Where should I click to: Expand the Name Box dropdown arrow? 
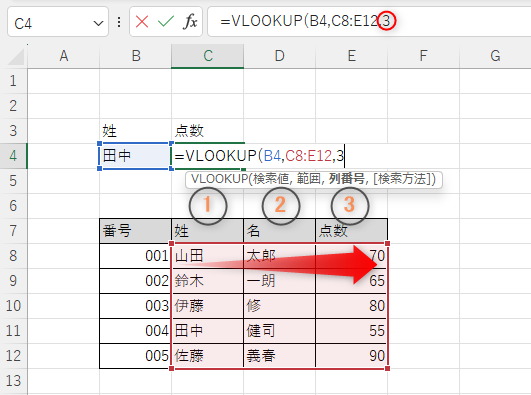pyautogui.click(x=98, y=23)
